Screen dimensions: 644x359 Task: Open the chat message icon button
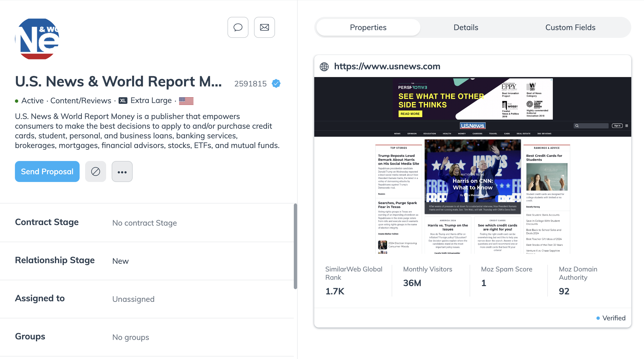click(238, 27)
